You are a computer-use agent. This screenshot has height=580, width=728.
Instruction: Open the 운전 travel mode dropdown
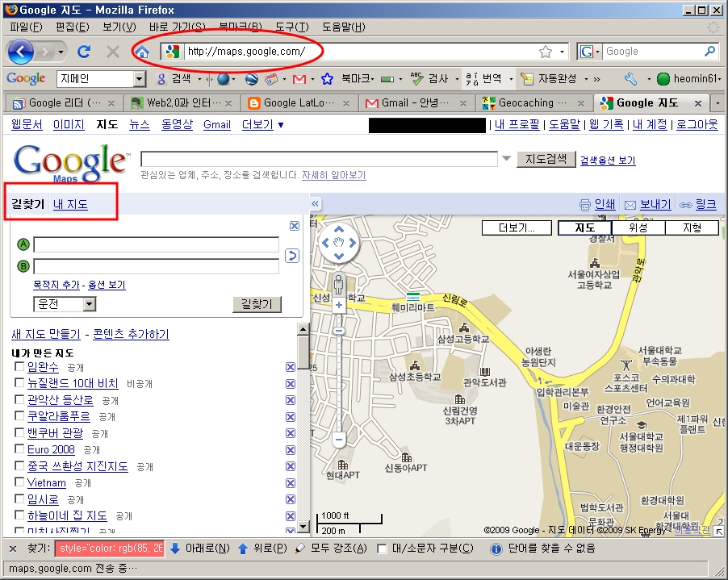(65, 304)
